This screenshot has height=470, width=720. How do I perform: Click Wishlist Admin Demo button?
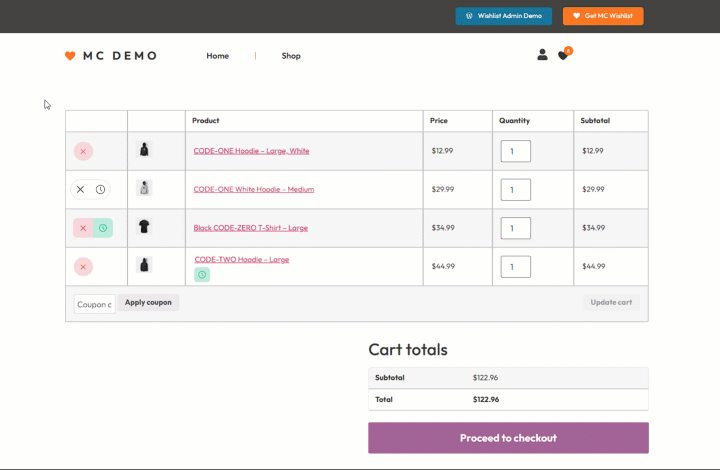click(x=504, y=16)
